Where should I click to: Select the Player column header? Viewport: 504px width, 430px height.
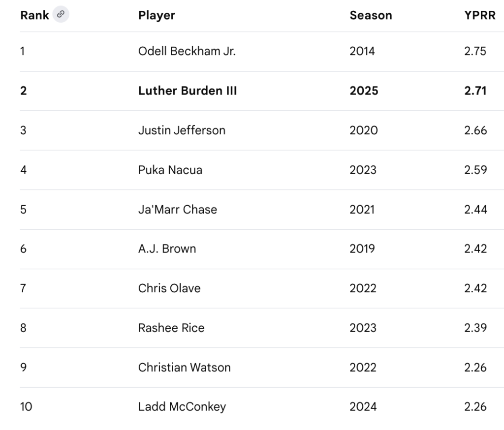(157, 15)
